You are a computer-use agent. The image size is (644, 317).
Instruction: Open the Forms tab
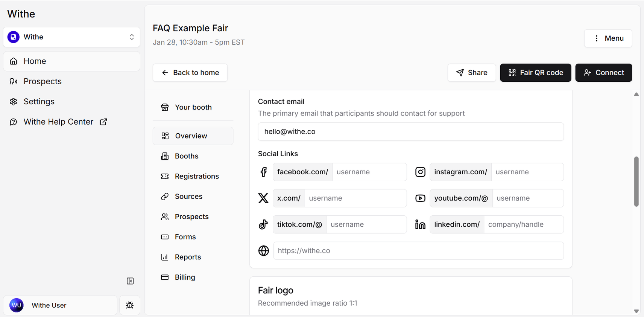(x=193, y=237)
